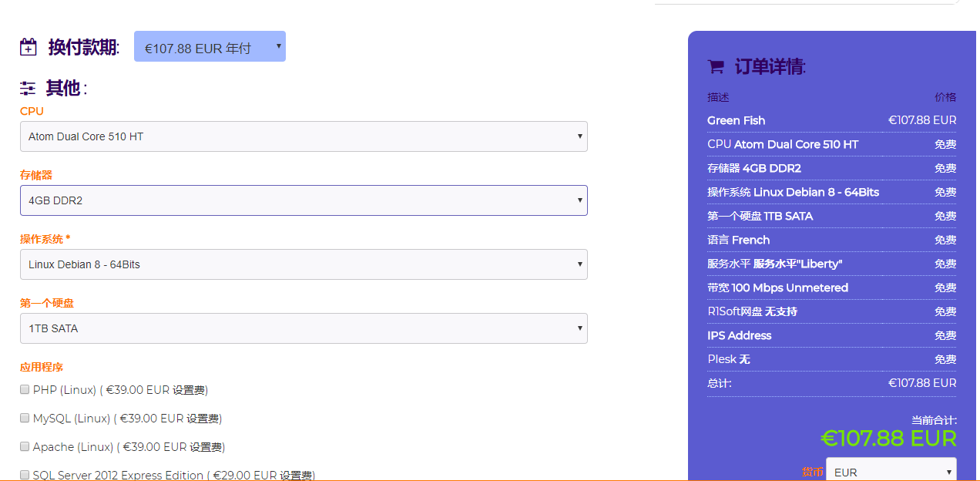The height and width of the screenshot is (481, 980).
Task: Open the €107.88 EUR 年付 billing cycle dropdown
Action: (x=210, y=46)
